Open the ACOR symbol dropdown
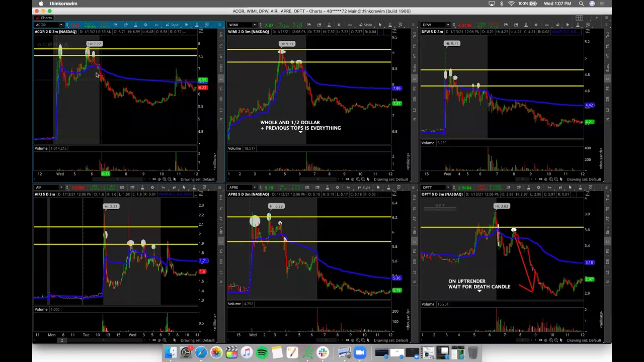 point(61,25)
